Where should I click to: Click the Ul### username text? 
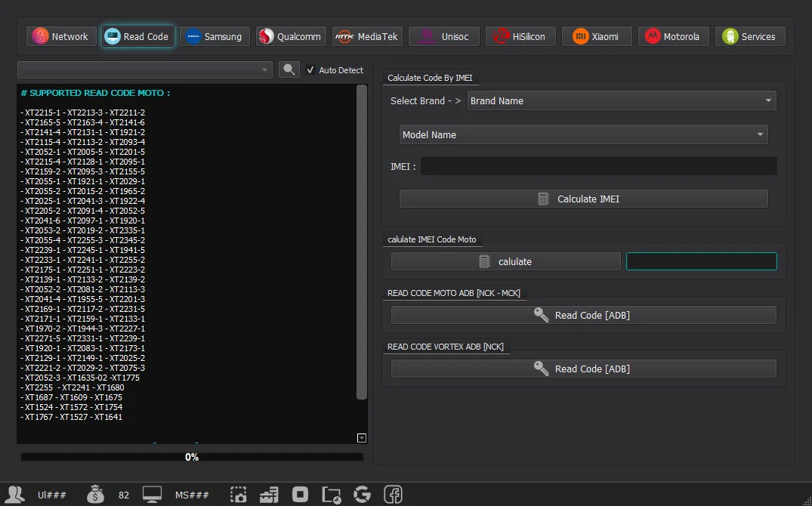52,495
